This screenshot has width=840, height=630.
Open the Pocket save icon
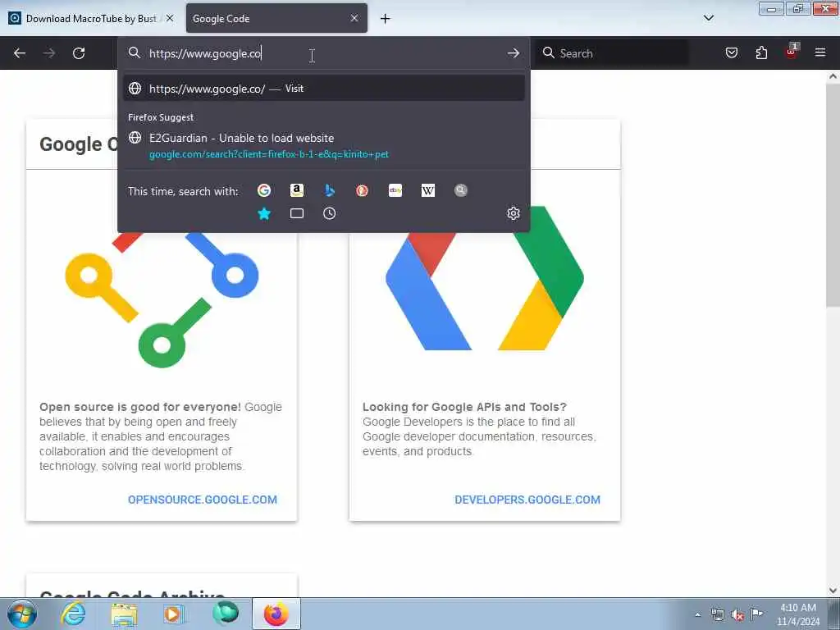(731, 52)
